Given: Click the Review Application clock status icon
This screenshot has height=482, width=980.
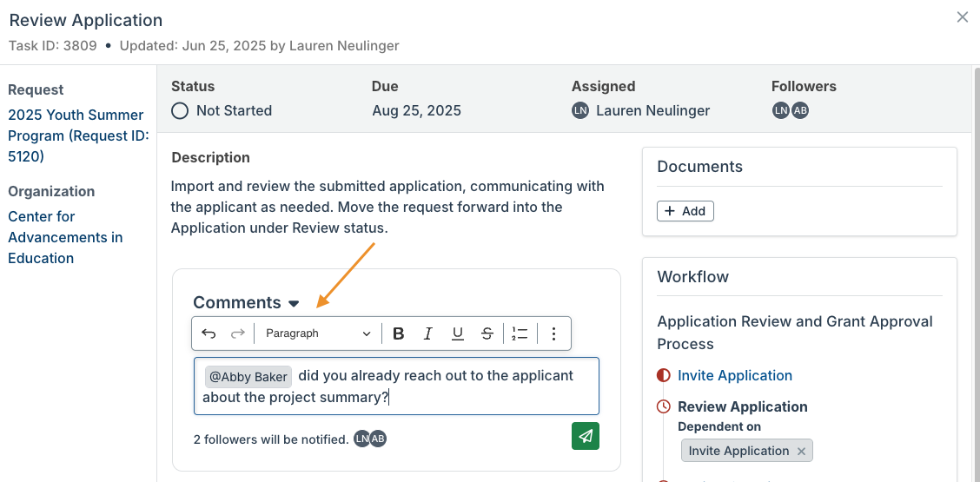Looking at the screenshot, I should [663, 407].
